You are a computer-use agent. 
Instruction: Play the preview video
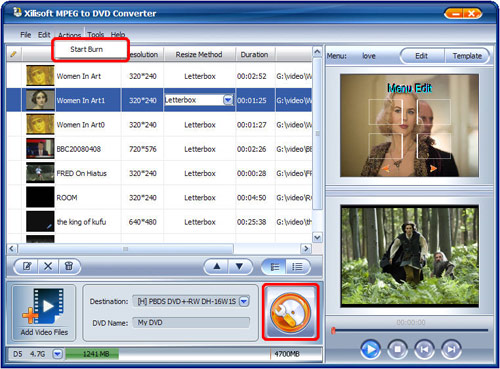coord(370,349)
